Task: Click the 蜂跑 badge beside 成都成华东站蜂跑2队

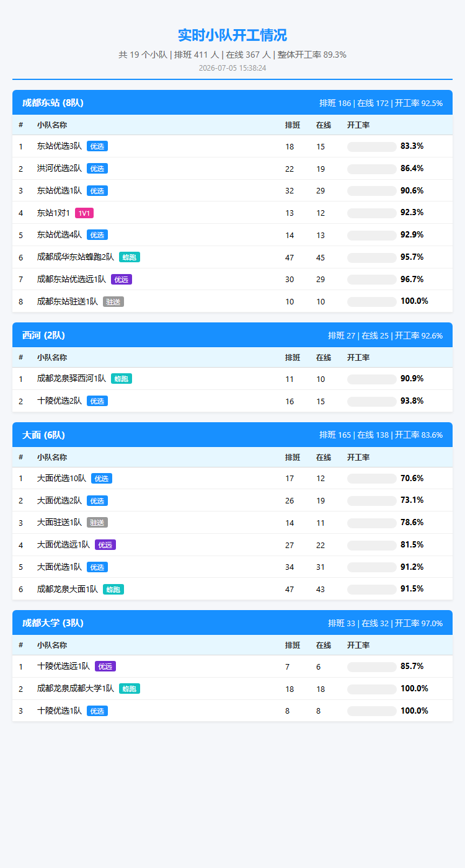Action: [130, 257]
